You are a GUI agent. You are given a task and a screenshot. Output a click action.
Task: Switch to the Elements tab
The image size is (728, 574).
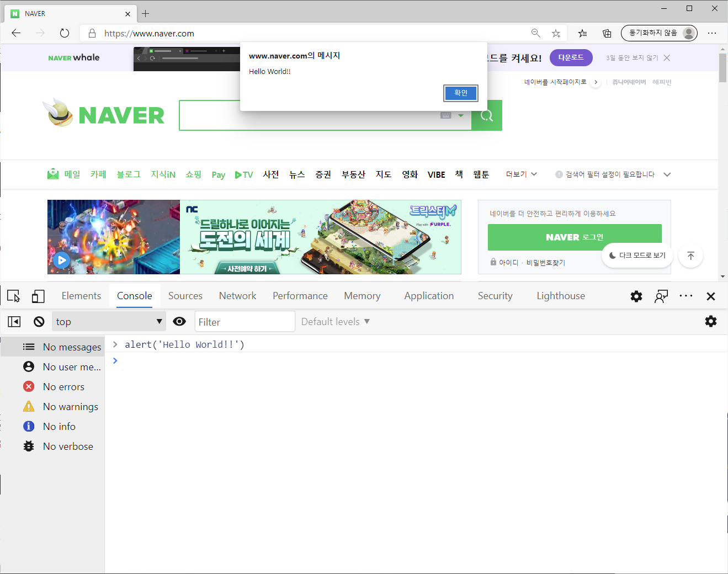pos(81,296)
